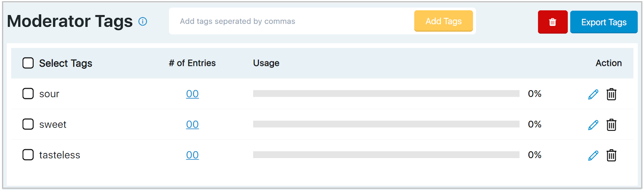Check the box for the sour tag

(28, 94)
